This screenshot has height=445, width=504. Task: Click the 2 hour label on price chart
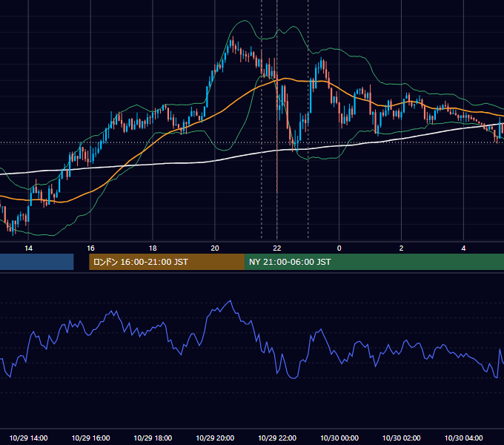point(401,248)
